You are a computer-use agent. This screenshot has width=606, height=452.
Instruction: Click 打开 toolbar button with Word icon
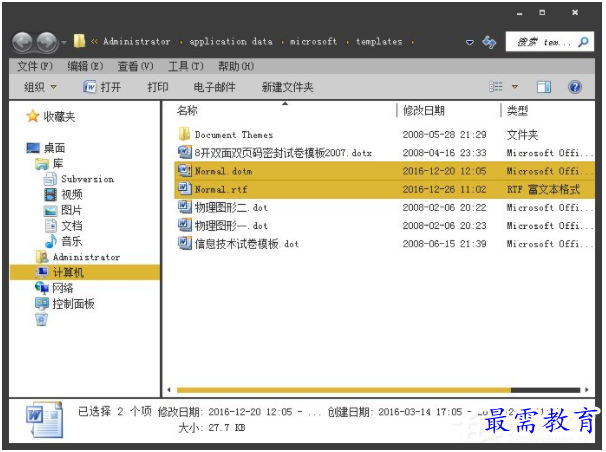[x=102, y=87]
